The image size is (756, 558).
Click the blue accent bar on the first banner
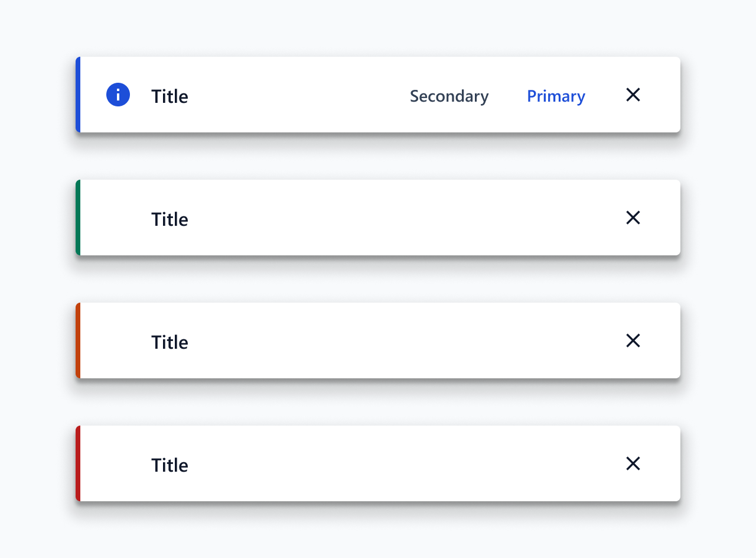(x=78, y=95)
